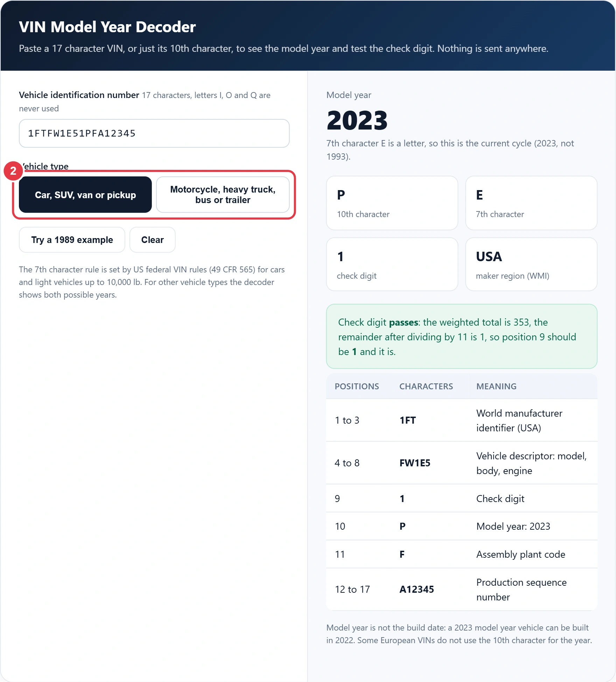Click the red step 2 badge
The width and height of the screenshot is (616, 682).
coord(13,171)
